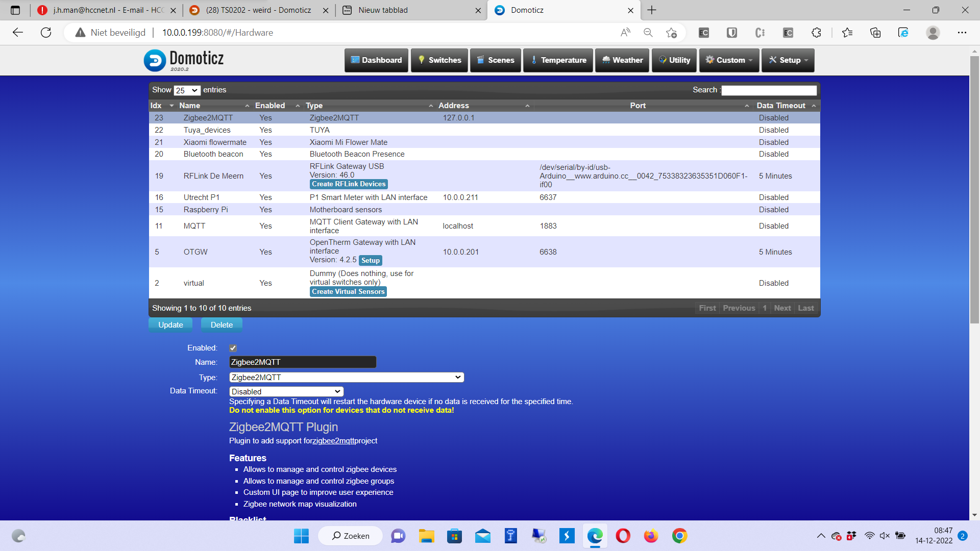
Task: Close the Nieuw tabblad tab
Action: [478, 10]
